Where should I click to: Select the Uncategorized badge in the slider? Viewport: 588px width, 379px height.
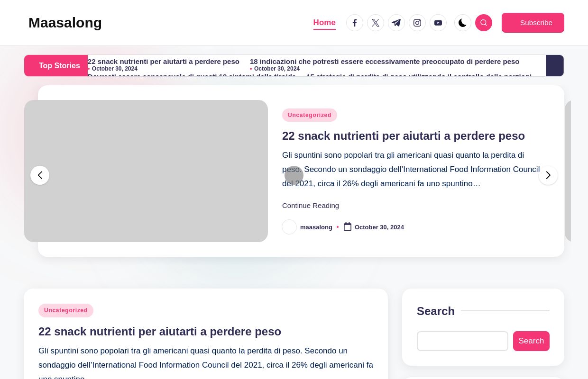310,115
